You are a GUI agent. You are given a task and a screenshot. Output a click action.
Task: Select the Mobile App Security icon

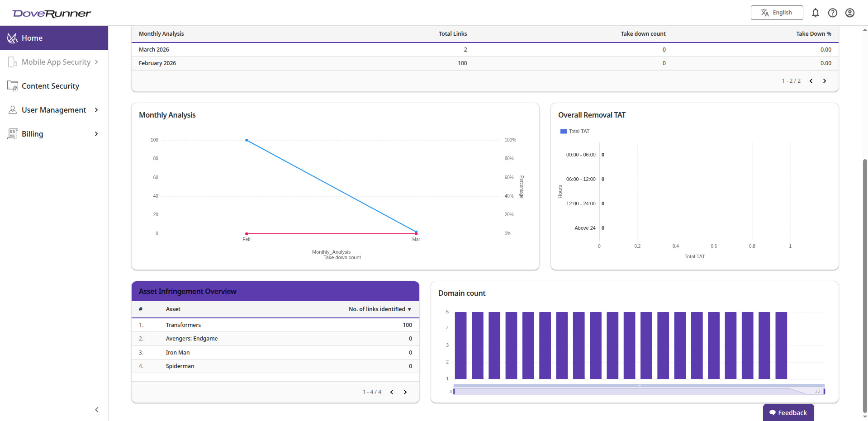coord(12,62)
